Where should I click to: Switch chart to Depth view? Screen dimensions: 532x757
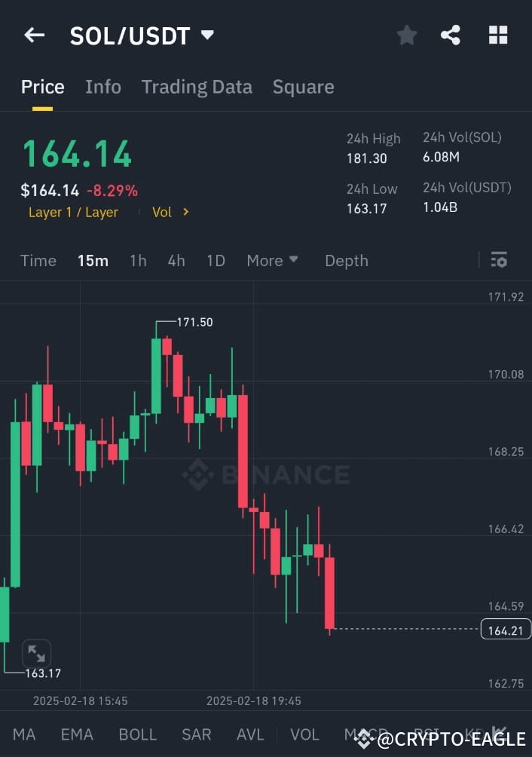click(346, 260)
